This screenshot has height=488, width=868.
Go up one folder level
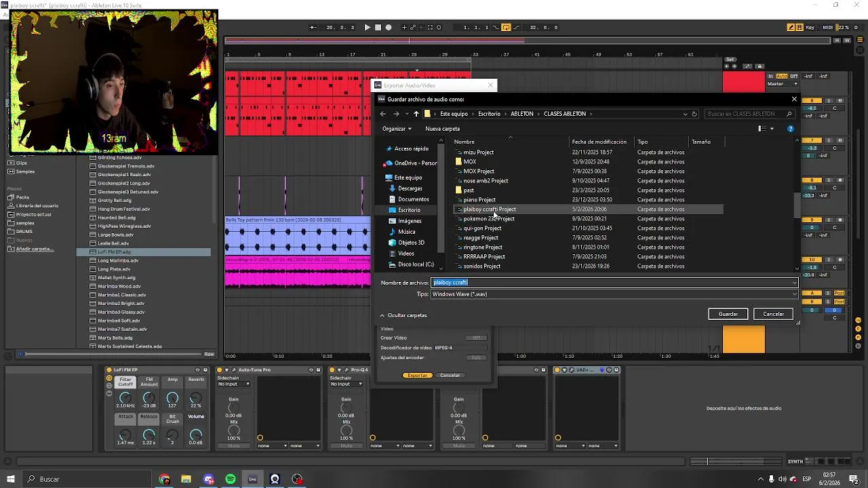[x=416, y=114]
